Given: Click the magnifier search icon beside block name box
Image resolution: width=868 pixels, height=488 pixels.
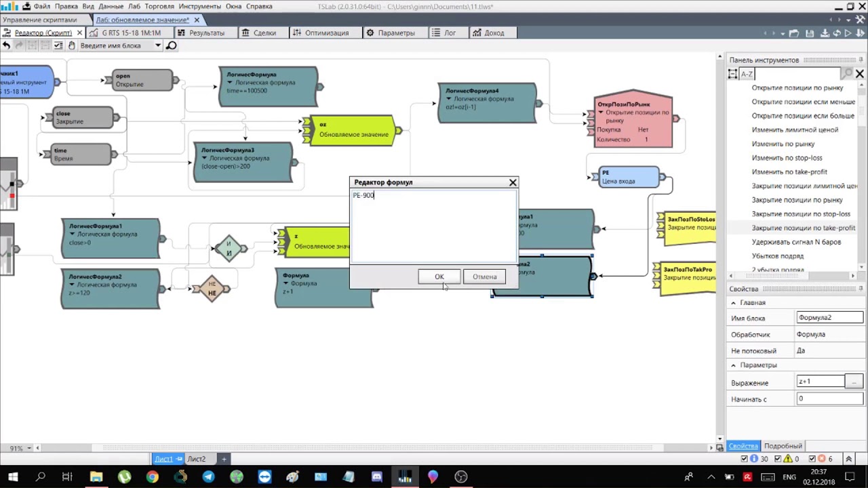Looking at the screenshot, I should [x=171, y=45].
